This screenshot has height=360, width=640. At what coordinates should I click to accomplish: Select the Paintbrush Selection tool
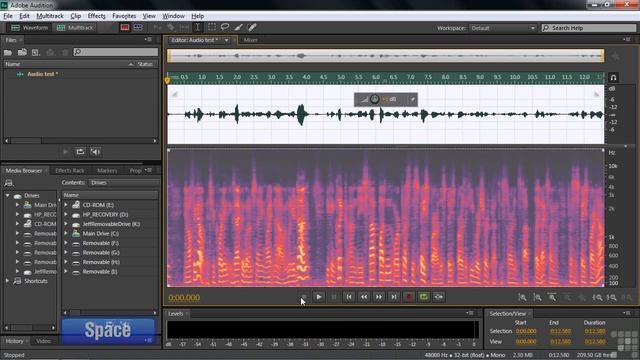coord(238,27)
